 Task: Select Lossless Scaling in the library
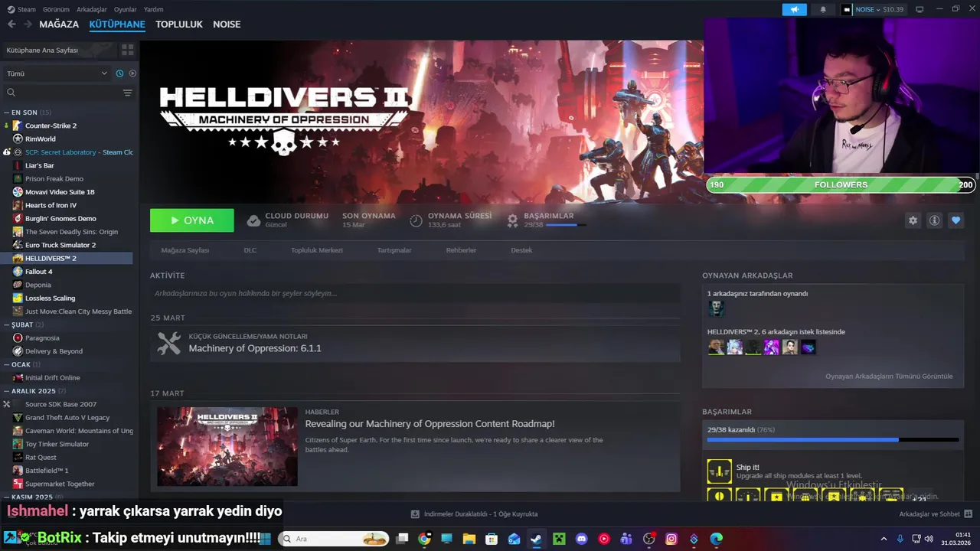point(50,298)
